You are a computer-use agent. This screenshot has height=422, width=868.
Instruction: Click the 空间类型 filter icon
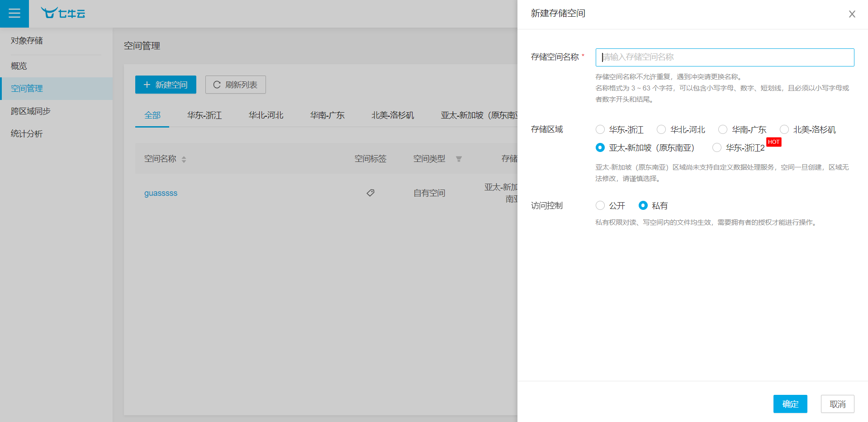pos(459,159)
